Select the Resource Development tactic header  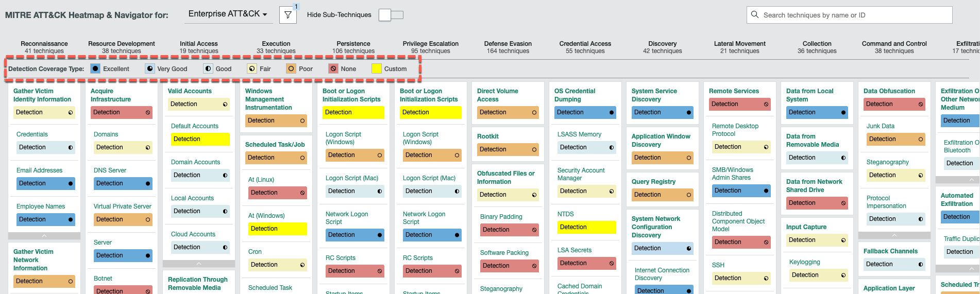point(122,47)
